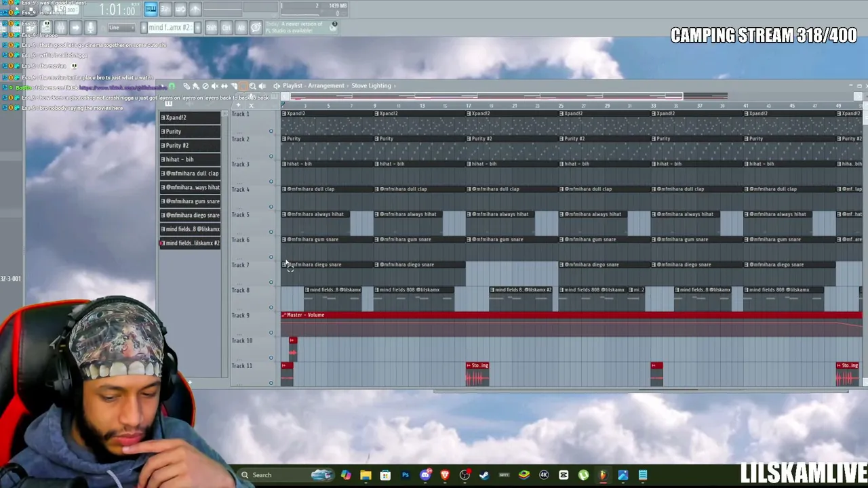This screenshot has height=488, width=868.
Task: Open Discord from the taskbar
Action: (425, 475)
